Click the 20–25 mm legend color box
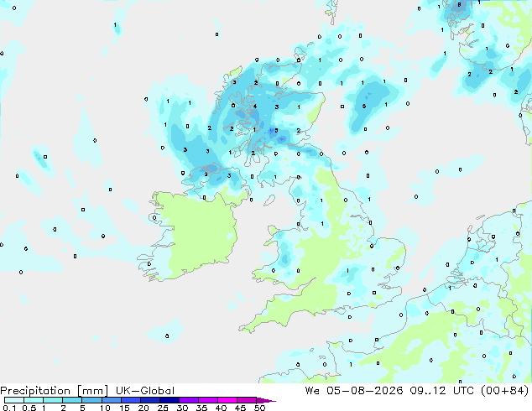The height and width of the screenshot is (411, 532). pyautogui.click(x=149, y=400)
